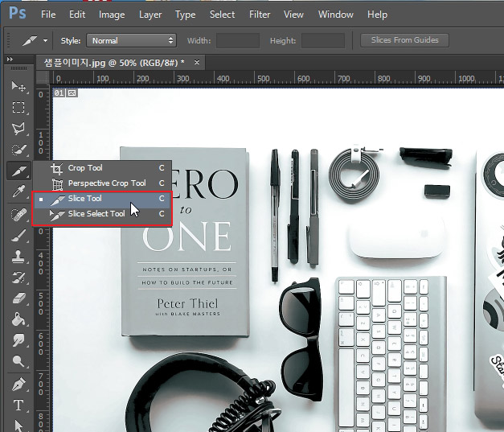Select the Clone Stamp tool
The height and width of the screenshot is (432, 504).
coord(18,257)
